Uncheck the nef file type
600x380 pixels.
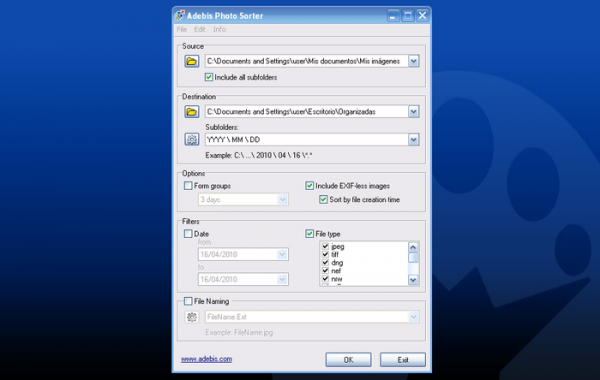(325, 271)
